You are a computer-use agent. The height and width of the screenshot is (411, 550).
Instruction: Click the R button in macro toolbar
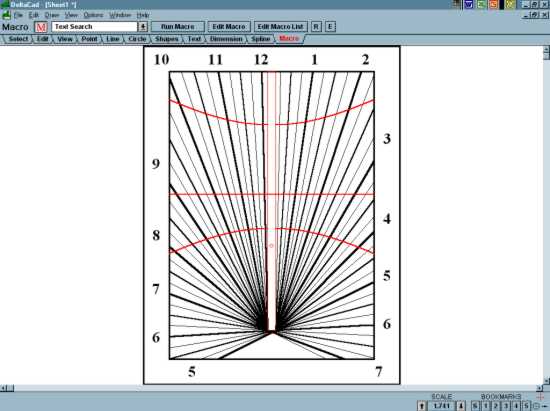click(316, 27)
